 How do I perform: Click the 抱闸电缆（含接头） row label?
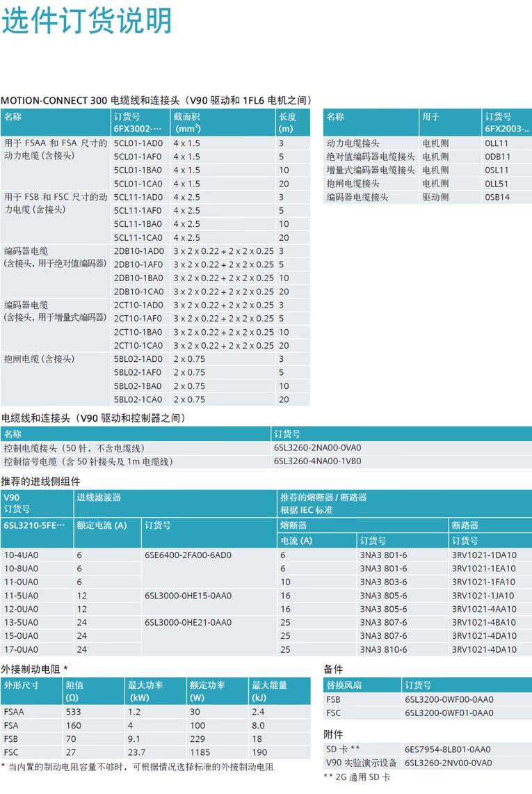[x=39, y=359]
